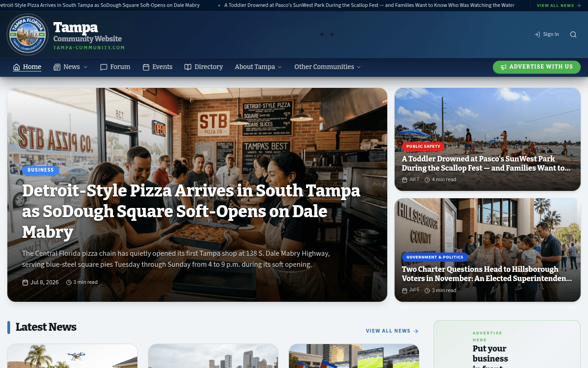Click the calendar icon beside Events
Image resolution: width=588 pixels, height=368 pixels.
pyautogui.click(x=146, y=67)
